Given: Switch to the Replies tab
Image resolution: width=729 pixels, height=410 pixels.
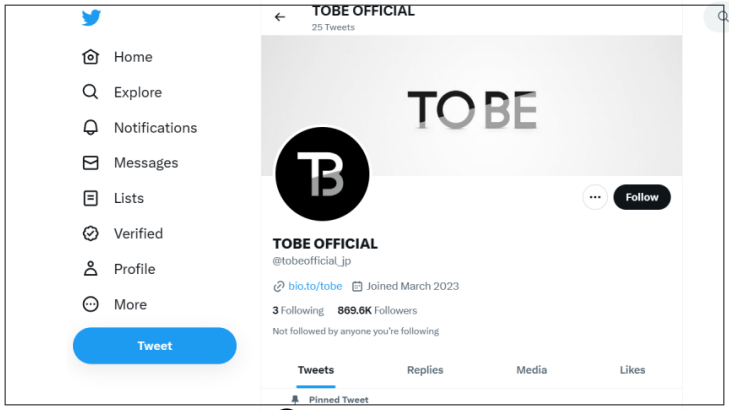Looking at the screenshot, I should [425, 370].
